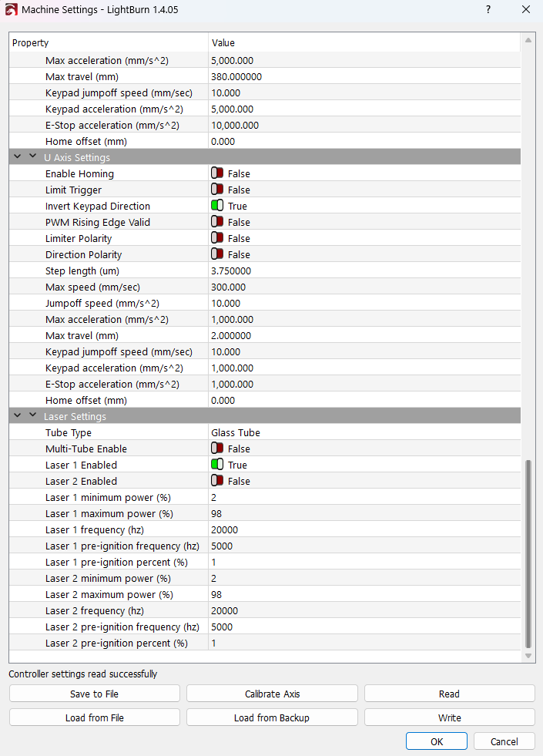Cancel the Machine Settings dialog
543x756 pixels.
[x=504, y=741]
